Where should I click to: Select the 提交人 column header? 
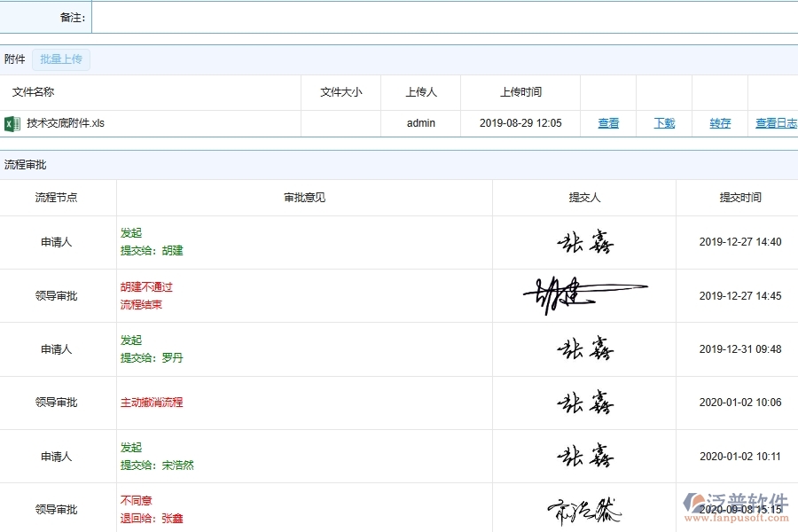tap(583, 198)
